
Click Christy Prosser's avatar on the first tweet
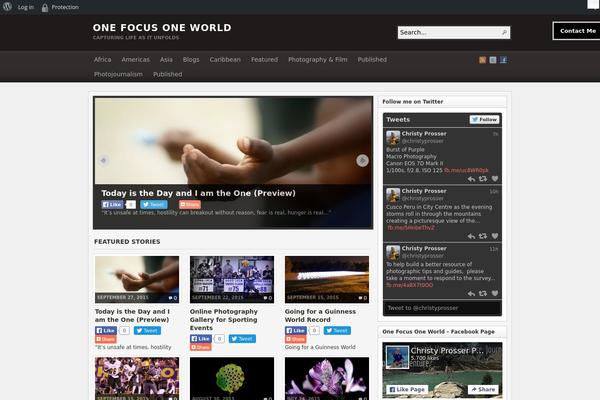coord(393,138)
